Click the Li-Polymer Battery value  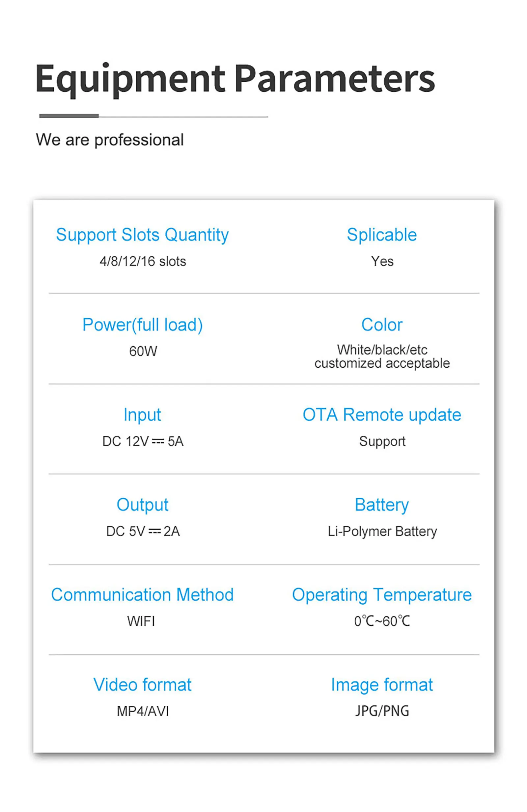[382, 532]
